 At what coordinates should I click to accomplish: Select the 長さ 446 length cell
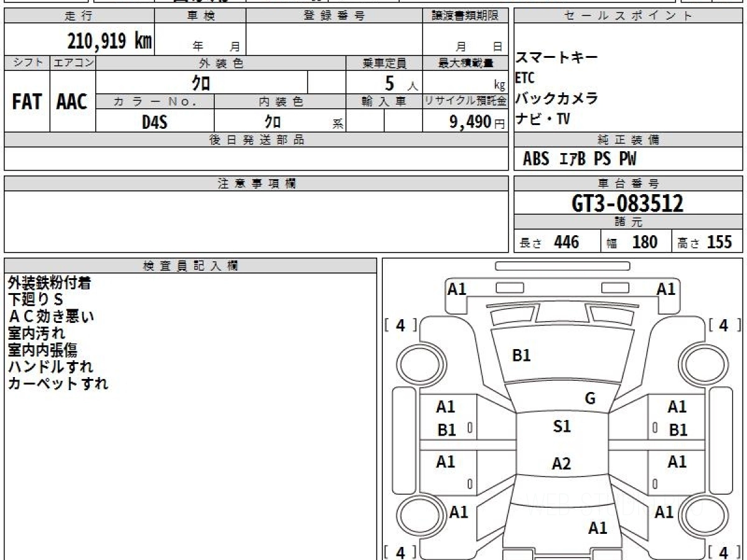point(557,241)
